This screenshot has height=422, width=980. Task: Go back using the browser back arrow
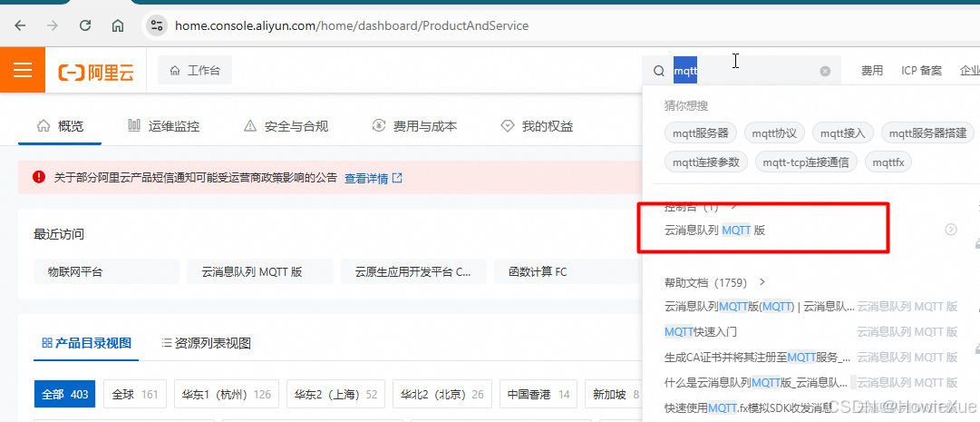click(21, 25)
